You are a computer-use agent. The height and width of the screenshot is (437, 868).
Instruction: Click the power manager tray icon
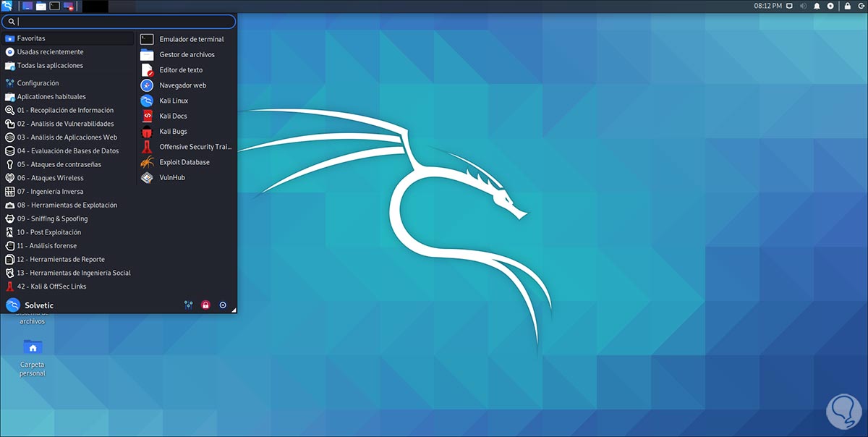[830, 6]
